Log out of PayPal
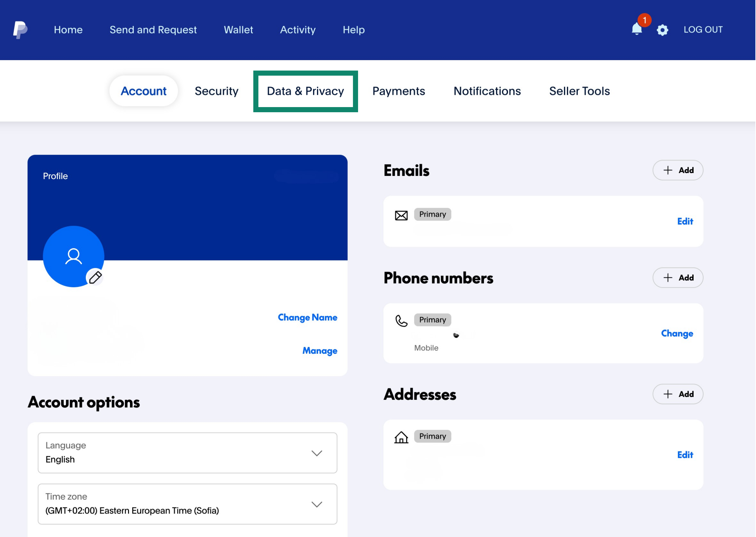 pyautogui.click(x=703, y=30)
